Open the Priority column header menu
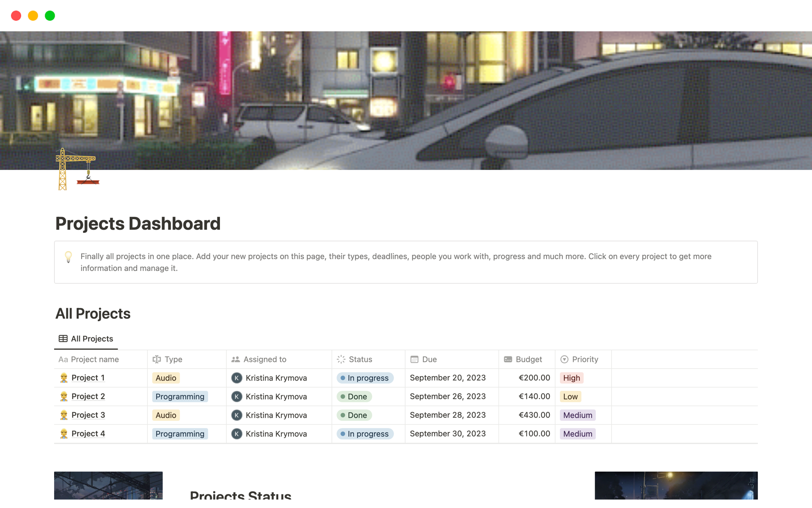The width and height of the screenshot is (812, 508). tap(584, 359)
